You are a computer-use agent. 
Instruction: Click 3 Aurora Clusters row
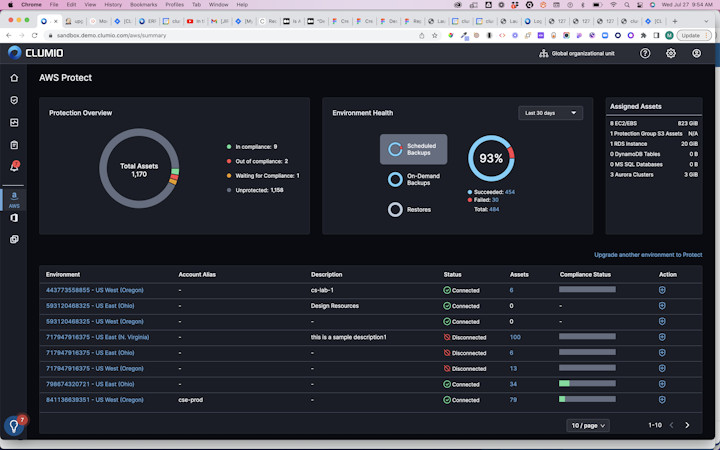point(654,174)
